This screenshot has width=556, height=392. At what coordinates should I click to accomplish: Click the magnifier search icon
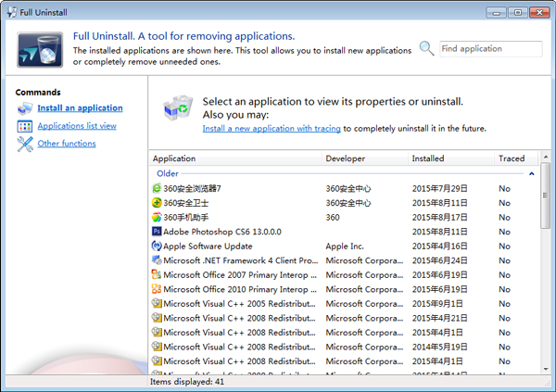click(426, 48)
